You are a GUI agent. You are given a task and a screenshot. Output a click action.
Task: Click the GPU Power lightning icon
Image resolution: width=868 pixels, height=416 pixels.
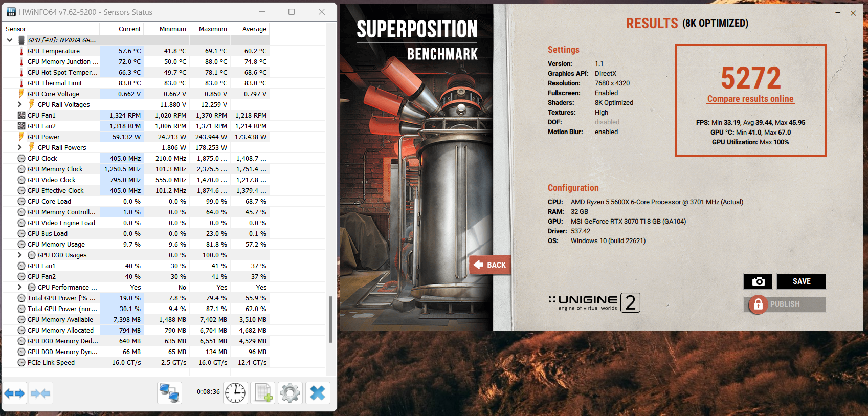pos(21,137)
